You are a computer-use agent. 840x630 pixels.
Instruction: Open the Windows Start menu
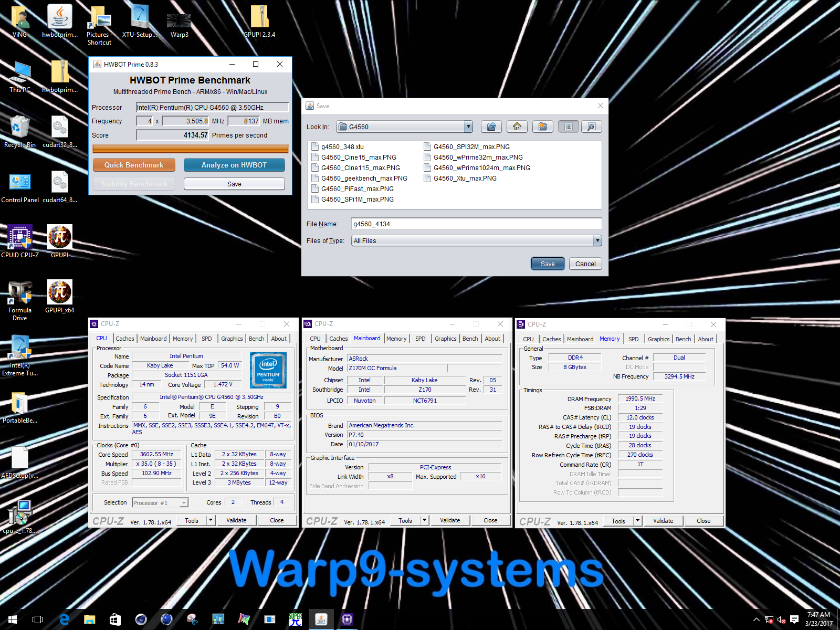point(13,619)
